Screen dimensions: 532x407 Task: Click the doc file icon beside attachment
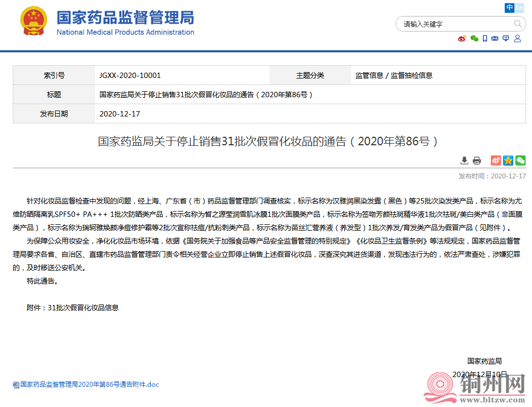(16, 385)
